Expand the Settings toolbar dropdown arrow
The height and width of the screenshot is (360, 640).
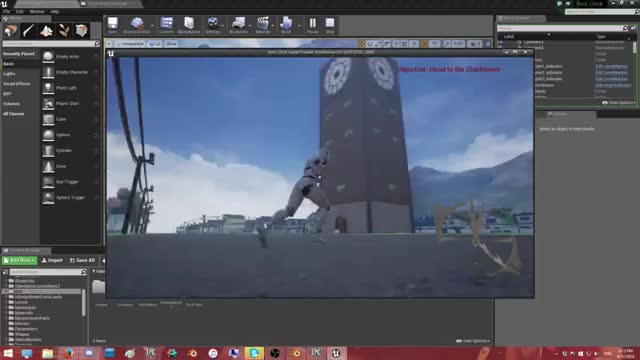pyautogui.click(x=222, y=26)
